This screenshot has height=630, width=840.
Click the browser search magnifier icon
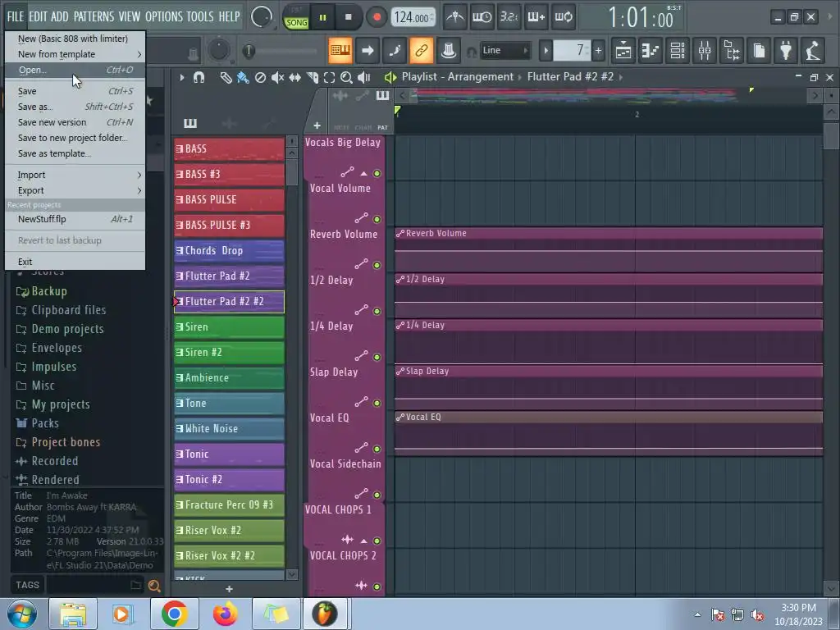(x=154, y=586)
